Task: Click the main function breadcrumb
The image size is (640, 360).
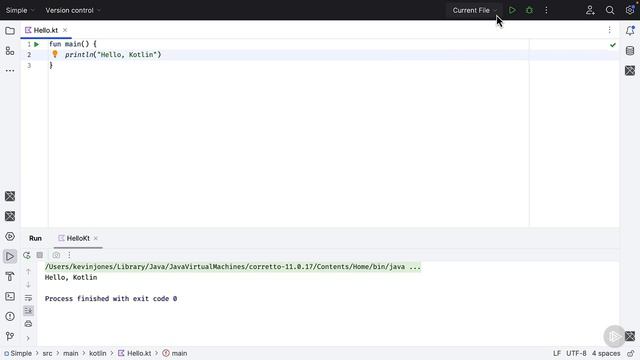Action: pyautogui.click(x=175, y=353)
